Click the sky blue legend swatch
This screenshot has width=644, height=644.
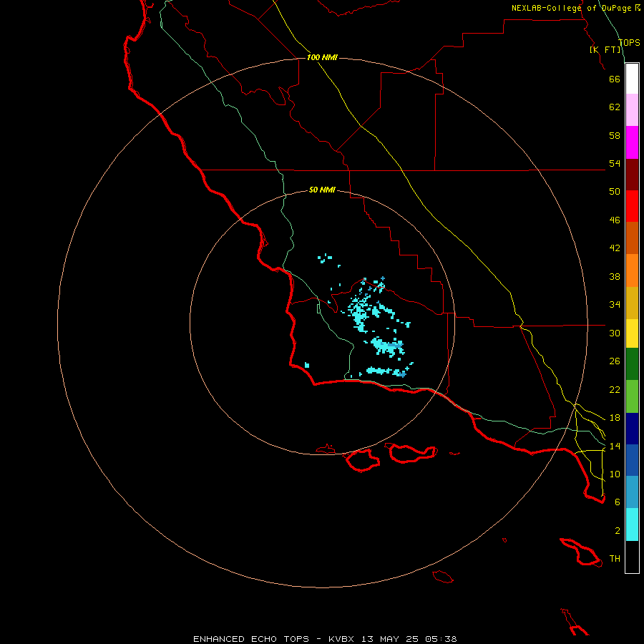tap(632, 492)
